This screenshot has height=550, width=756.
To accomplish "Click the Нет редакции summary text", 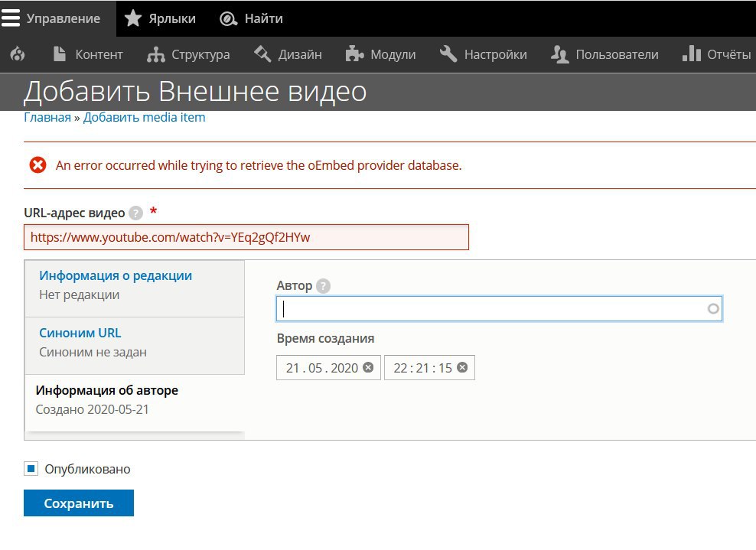I will [79, 295].
